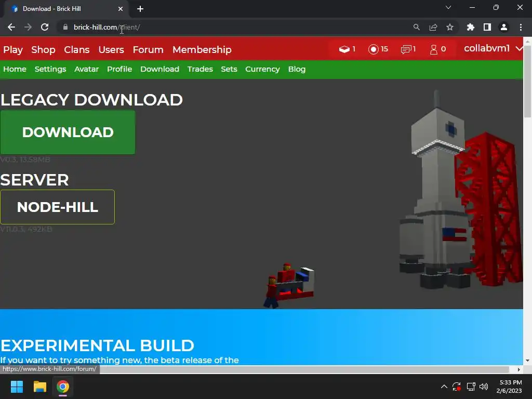Viewport: 532px width, 399px height.
Task: Open the Forum menu item
Action: pos(148,49)
